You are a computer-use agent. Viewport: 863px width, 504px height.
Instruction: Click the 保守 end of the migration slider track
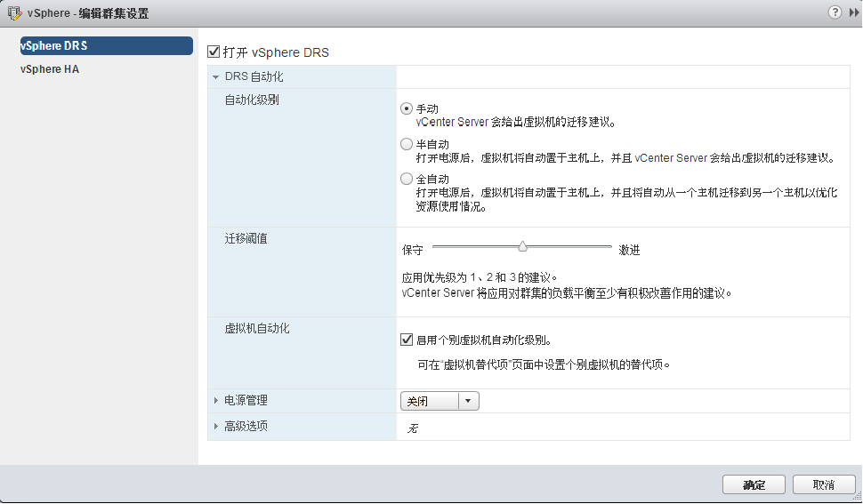435,247
